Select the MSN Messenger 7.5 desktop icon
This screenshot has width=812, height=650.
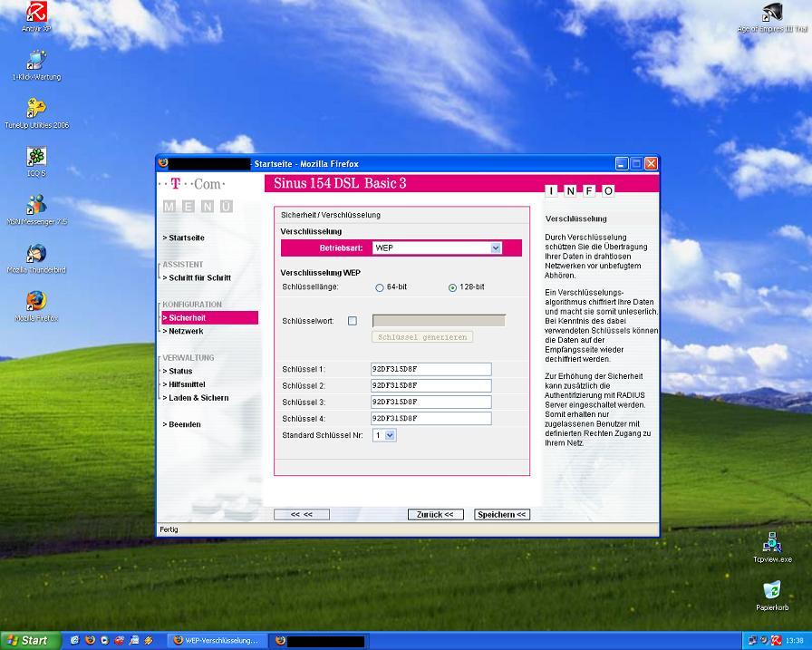coord(36,209)
